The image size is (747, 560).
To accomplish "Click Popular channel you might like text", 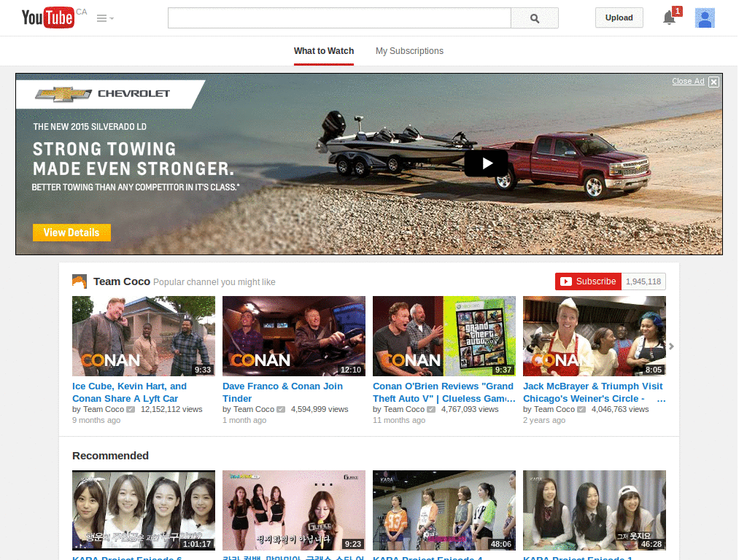I will click(x=214, y=282).
